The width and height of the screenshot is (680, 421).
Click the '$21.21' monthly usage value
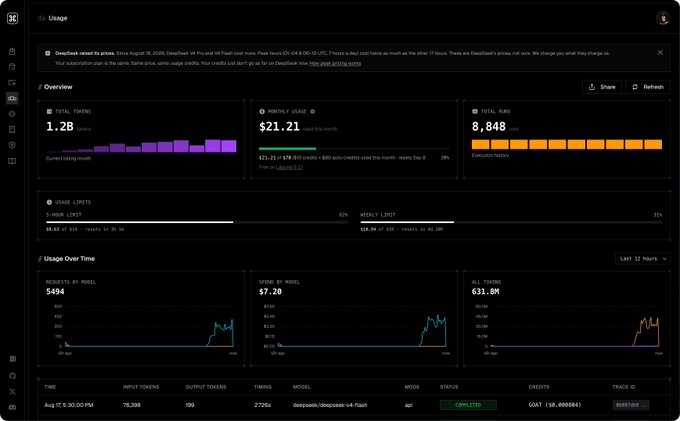[279, 126]
